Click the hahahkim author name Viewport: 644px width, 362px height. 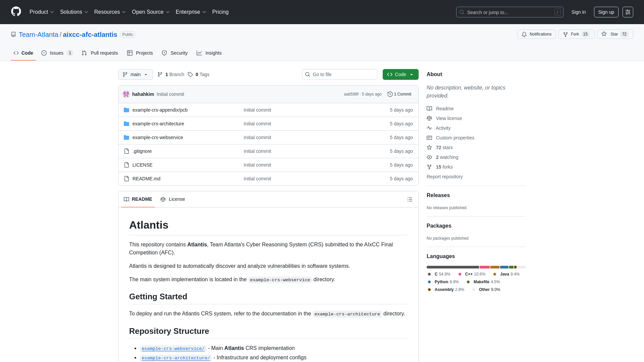point(143,94)
